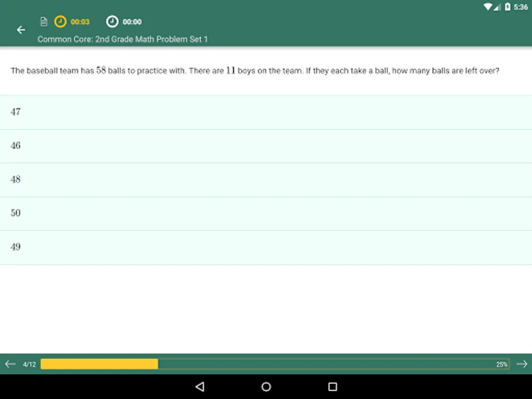Go to next question arrow
Image resolution: width=532 pixels, height=399 pixels.
[x=522, y=364]
